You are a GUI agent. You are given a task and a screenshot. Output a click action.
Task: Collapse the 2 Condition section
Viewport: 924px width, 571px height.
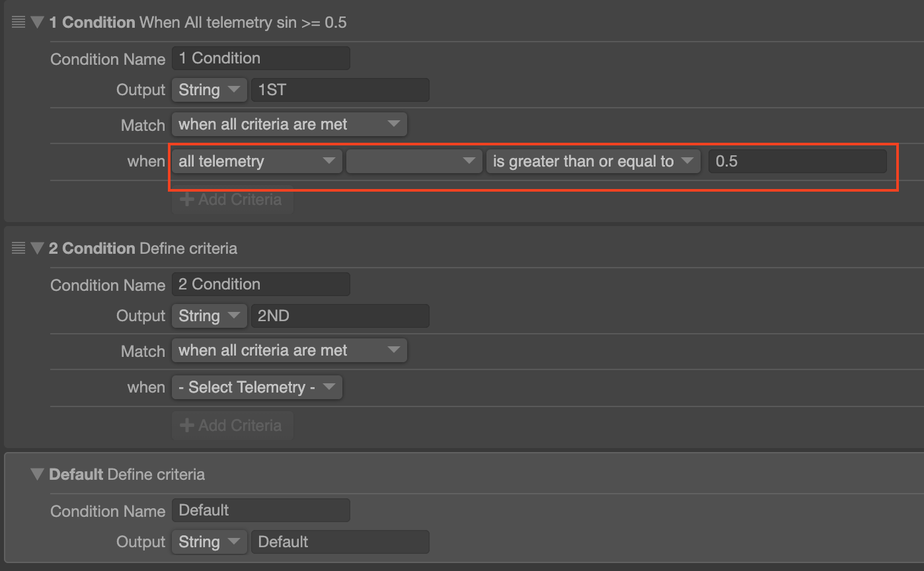point(37,248)
